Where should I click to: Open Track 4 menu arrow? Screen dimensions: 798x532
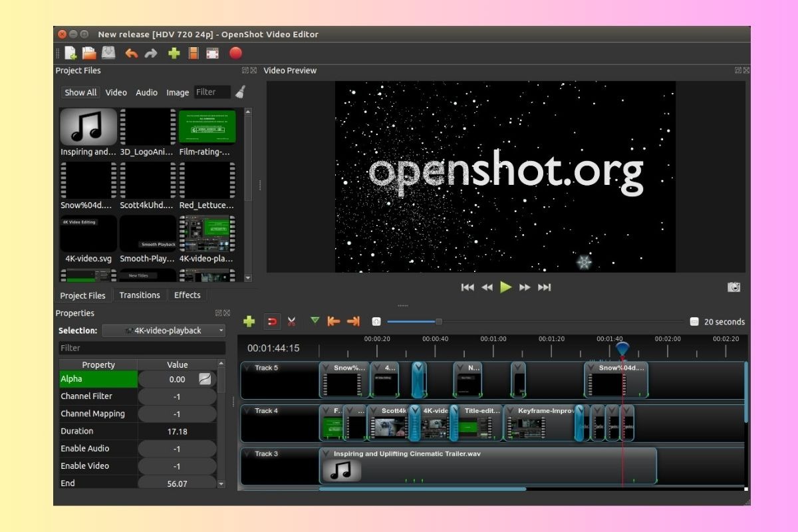(x=247, y=410)
